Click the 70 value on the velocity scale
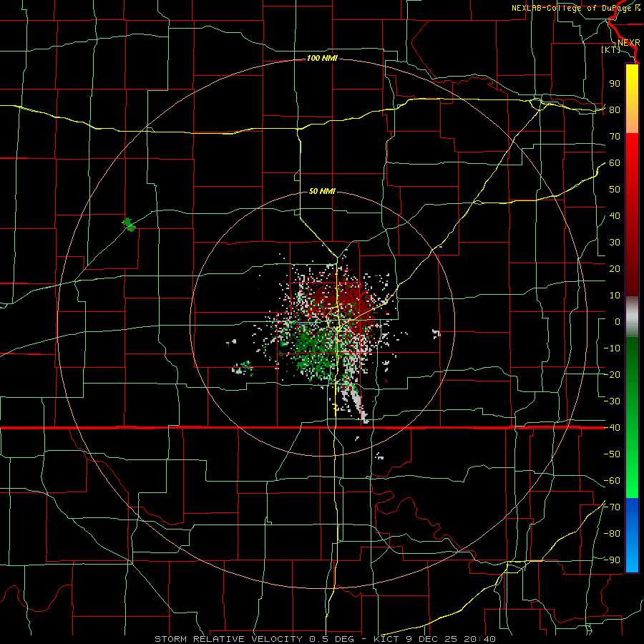644x644 pixels. (x=615, y=137)
